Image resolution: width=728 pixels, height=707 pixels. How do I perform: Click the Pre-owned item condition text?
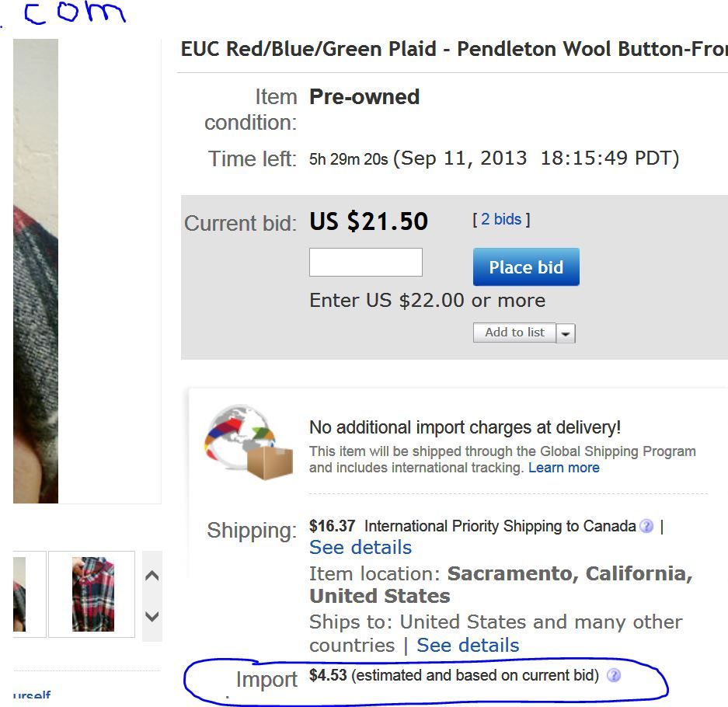(364, 97)
